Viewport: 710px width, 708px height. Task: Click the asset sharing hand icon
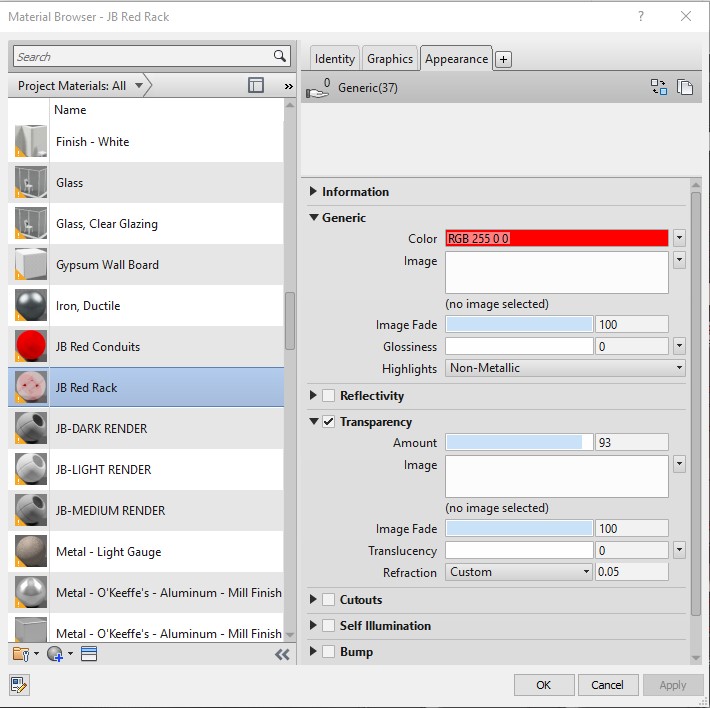click(x=318, y=88)
